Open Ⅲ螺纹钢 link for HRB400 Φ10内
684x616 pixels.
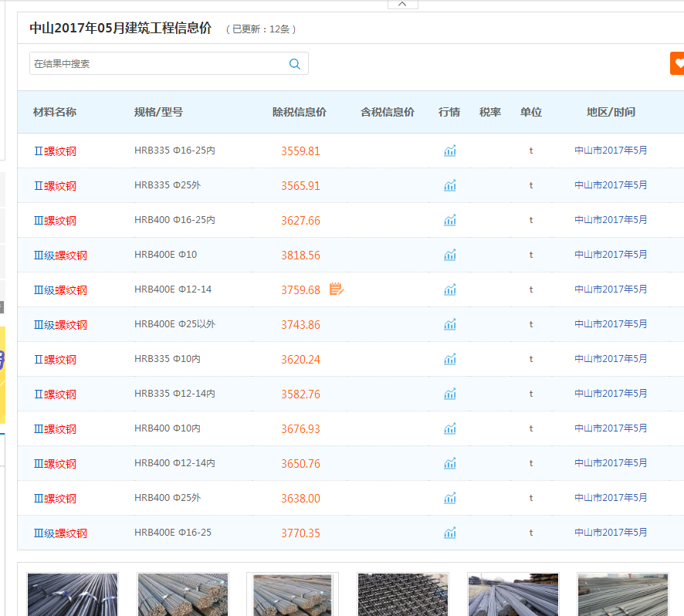click(x=56, y=429)
